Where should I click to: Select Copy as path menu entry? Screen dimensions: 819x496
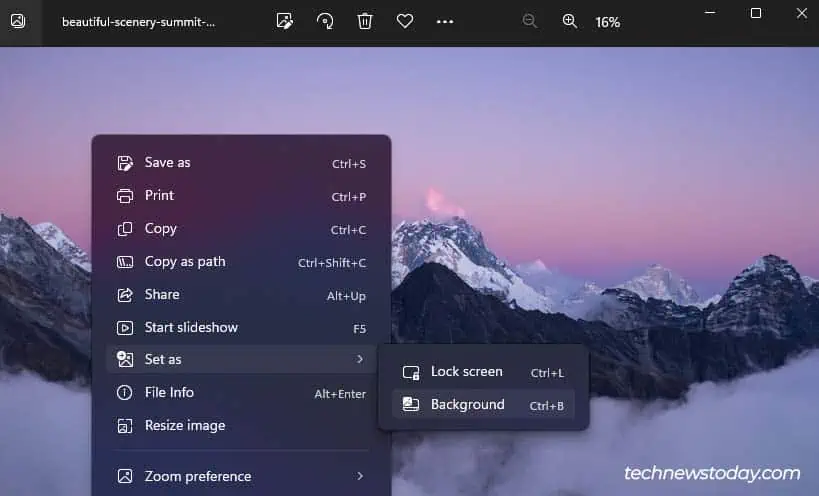241,262
